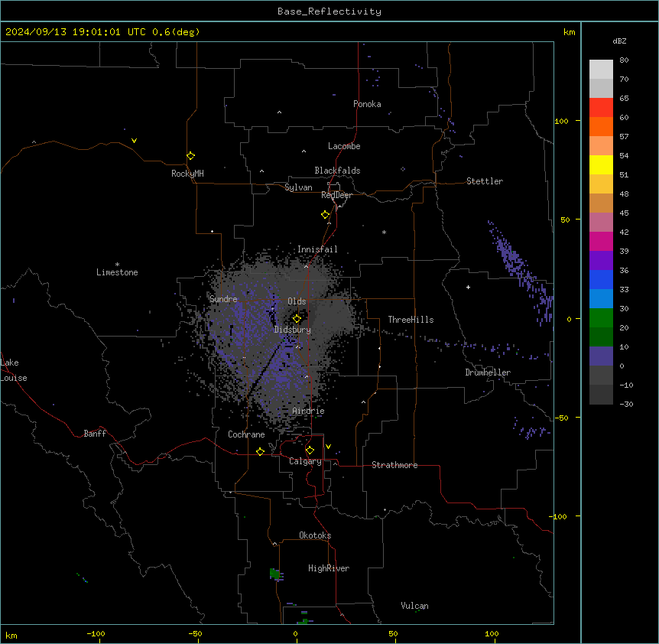The image size is (659, 644).
Task: Click the yellow station marker north of Calgary label
Action: [310, 450]
